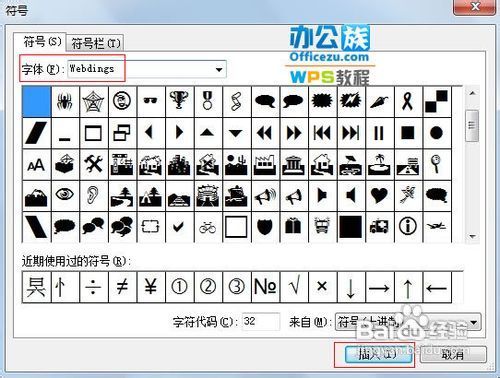This screenshot has height=378, width=500.
Task: Click the character code field showing 32
Action: point(261,322)
